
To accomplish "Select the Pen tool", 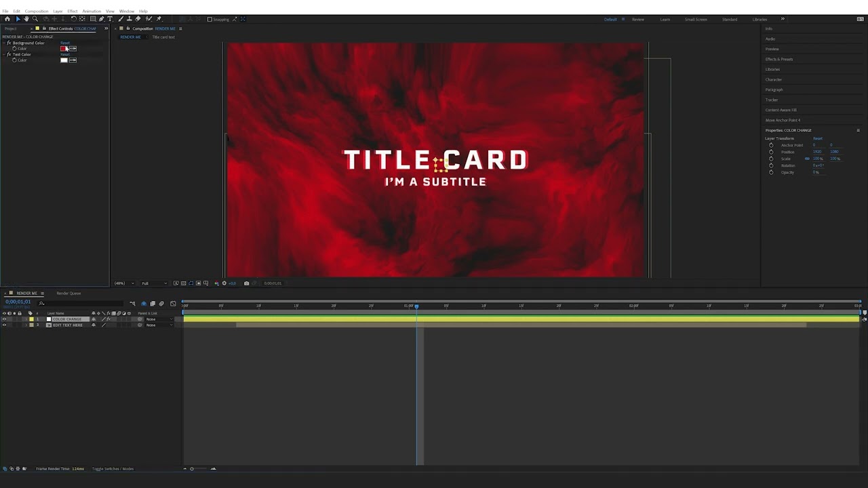I will click(100, 19).
